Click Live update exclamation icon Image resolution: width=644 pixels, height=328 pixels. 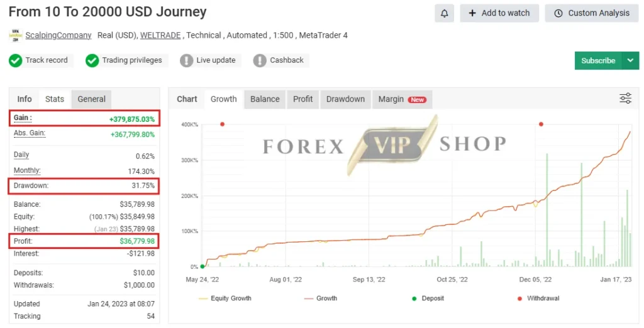tap(186, 60)
